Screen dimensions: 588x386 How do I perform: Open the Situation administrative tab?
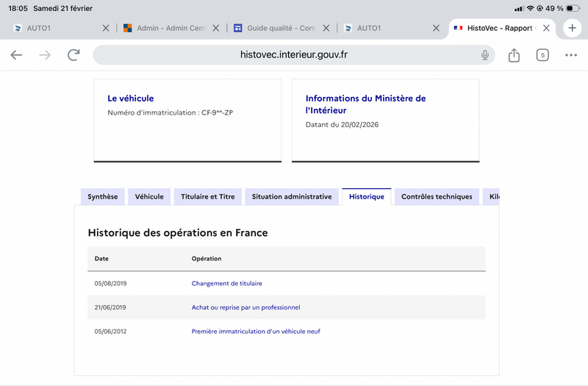(x=292, y=197)
